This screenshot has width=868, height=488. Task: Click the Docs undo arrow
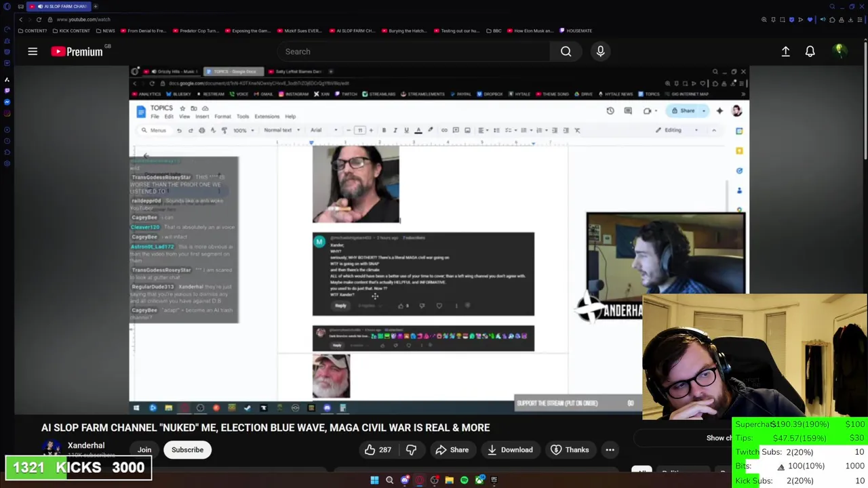pos(179,130)
